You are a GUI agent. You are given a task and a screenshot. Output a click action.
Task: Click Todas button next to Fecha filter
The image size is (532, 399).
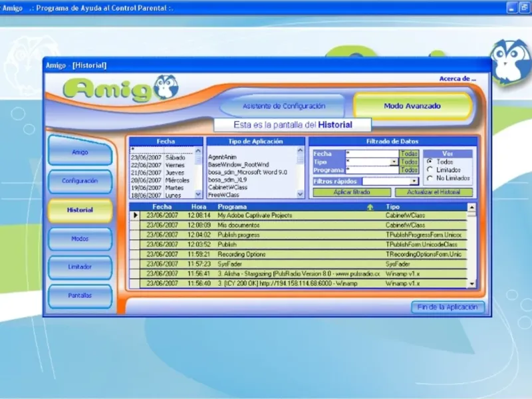409,154
